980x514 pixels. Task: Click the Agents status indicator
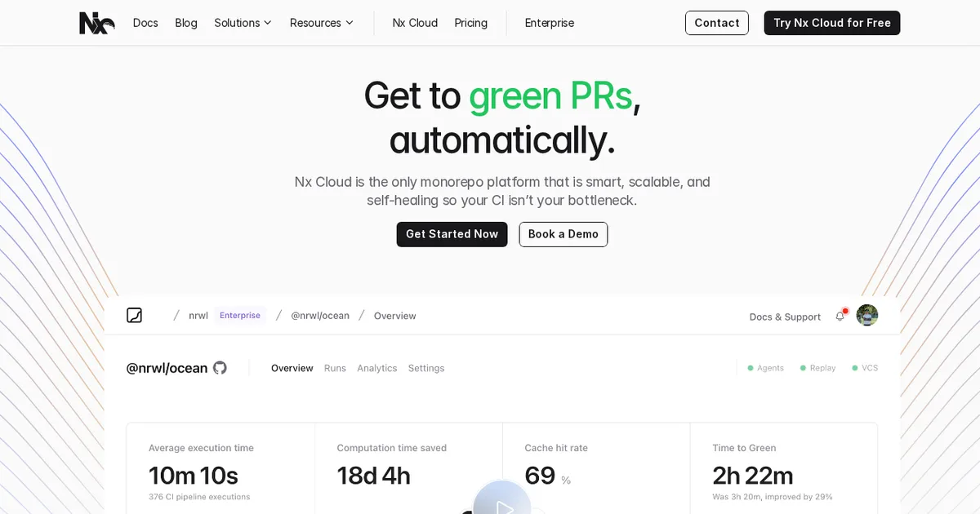pos(766,368)
